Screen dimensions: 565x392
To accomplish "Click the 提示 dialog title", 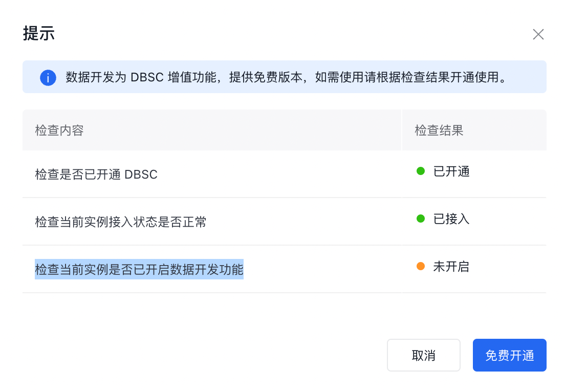I will tap(39, 33).
